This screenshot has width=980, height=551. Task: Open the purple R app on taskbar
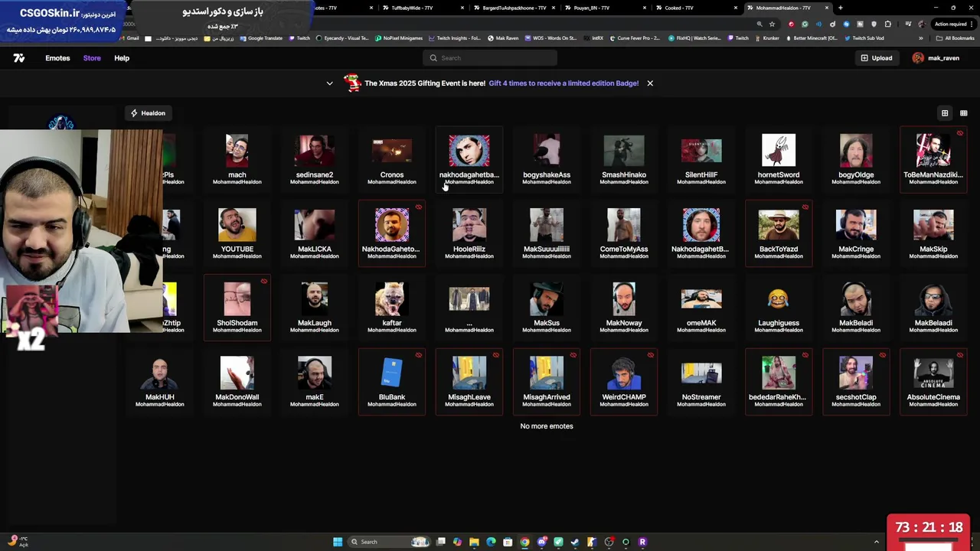pyautogui.click(x=642, y=542)
